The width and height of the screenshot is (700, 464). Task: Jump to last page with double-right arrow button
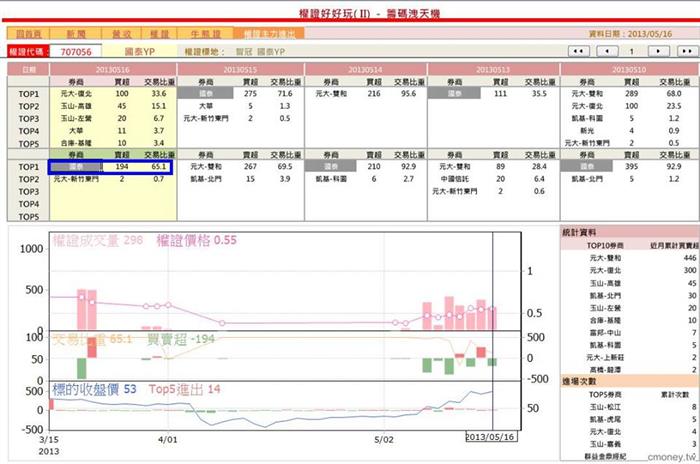pos(688,51)
